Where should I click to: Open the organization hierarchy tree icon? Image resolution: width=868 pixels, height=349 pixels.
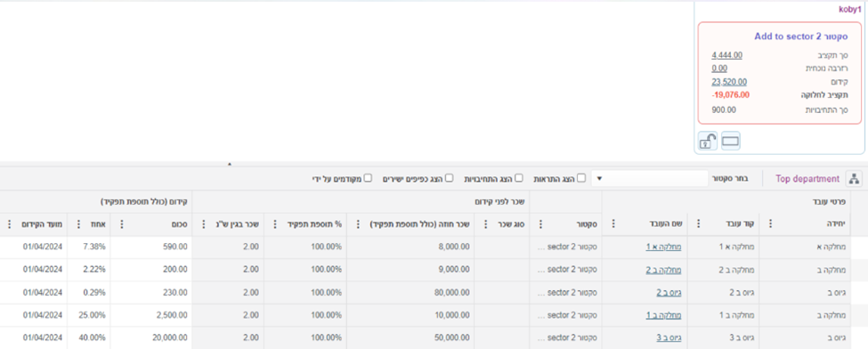(x=855, y=178)
